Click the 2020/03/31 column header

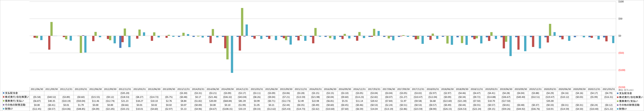pyautogui.click(x=550, y=89)
